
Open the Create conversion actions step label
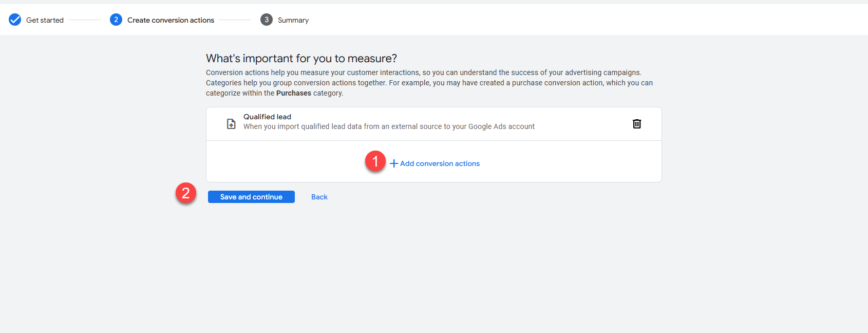(171, 20)
